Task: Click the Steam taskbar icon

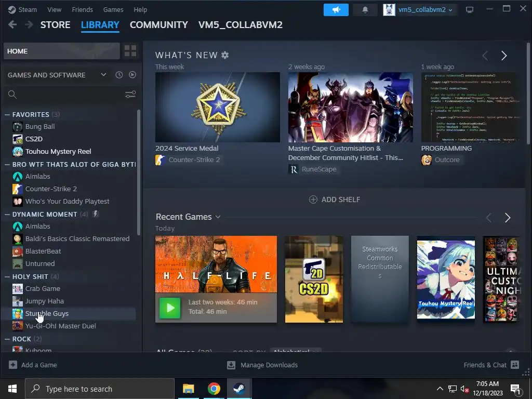Action: pyautogui.click(x=239, y=389)
